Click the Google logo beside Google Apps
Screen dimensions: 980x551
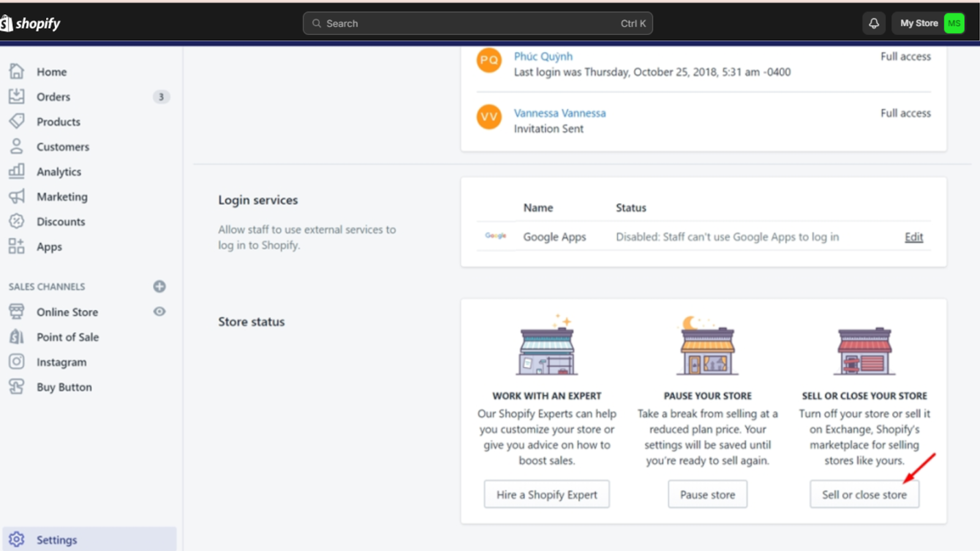496,236
